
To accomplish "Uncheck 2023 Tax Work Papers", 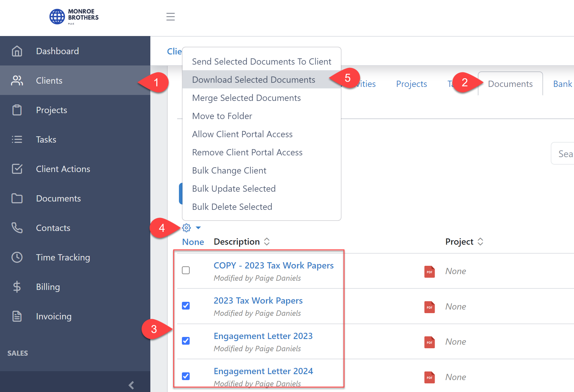I will pyautogui.click(x=185, y=305).
